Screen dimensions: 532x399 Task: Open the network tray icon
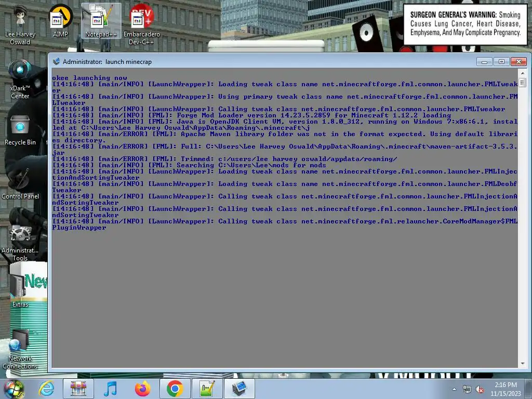pyautogui.click(x=467, y=389)
